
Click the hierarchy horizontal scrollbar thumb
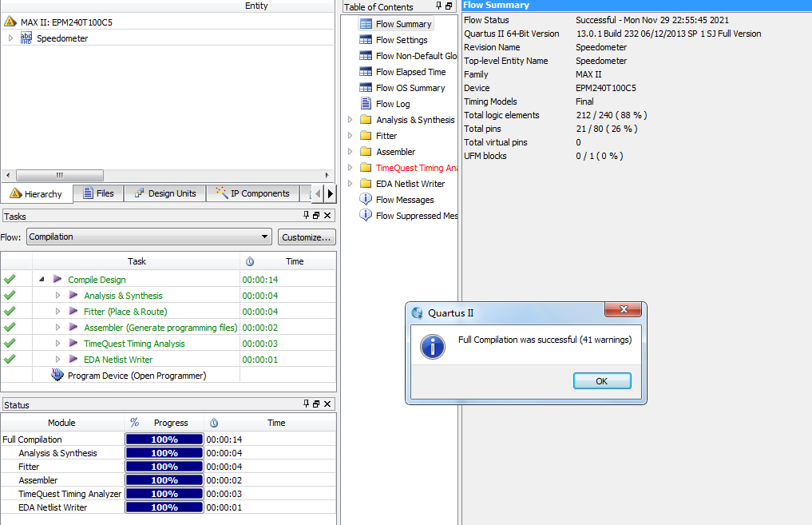tap(60, 175)
